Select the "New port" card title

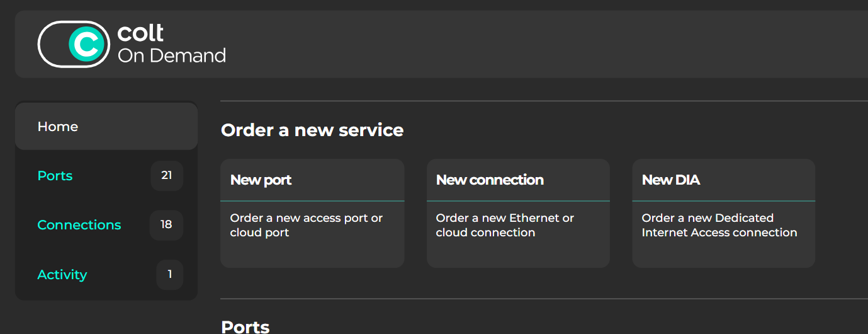[261, 180]
